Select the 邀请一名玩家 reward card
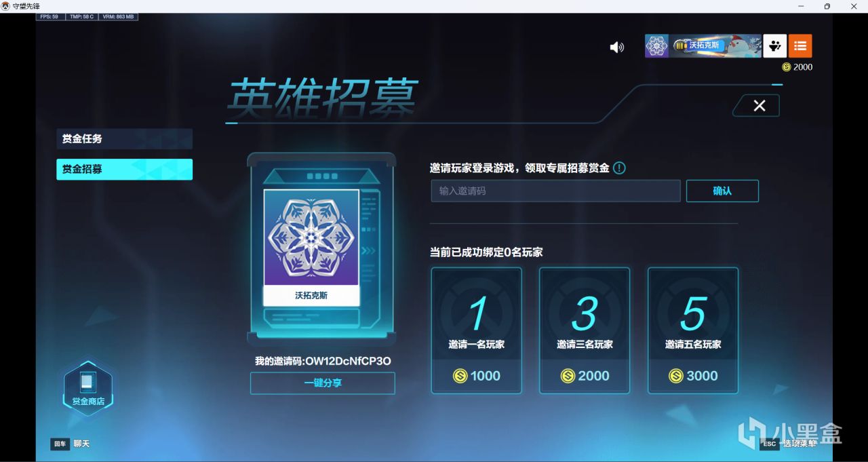Viewport: 868px width, 462px height. [x=477, y=330]
